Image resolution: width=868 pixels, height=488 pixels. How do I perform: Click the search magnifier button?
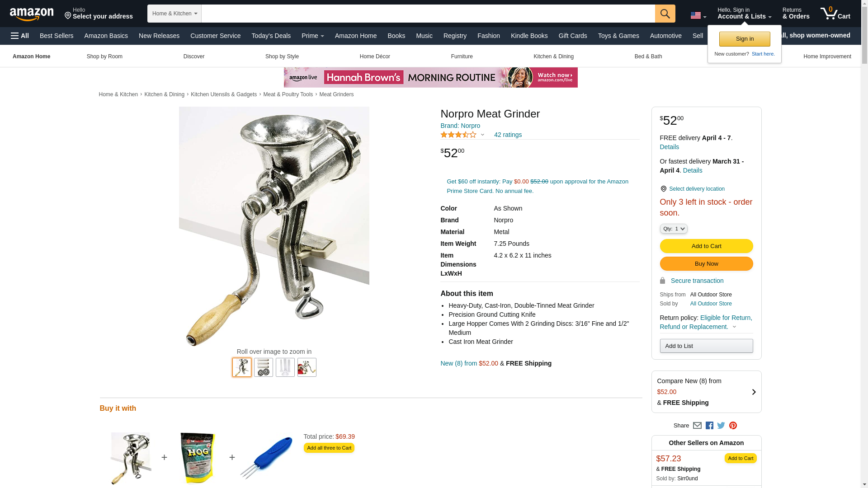(x=665, y=14)
